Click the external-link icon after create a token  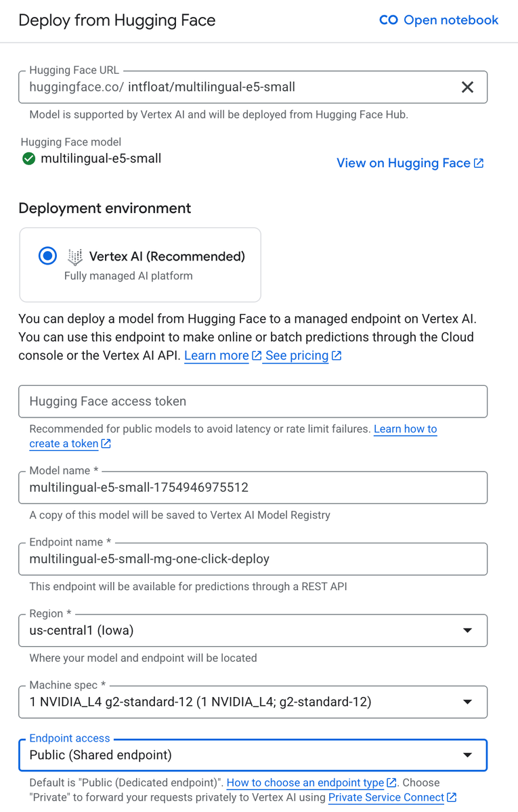106,443
